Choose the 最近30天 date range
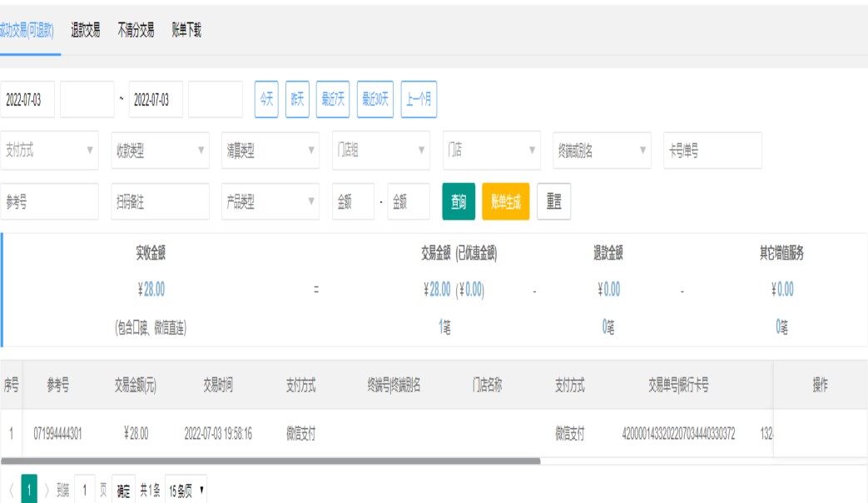This screenshot has width=868, height=503. coord(374,100)
